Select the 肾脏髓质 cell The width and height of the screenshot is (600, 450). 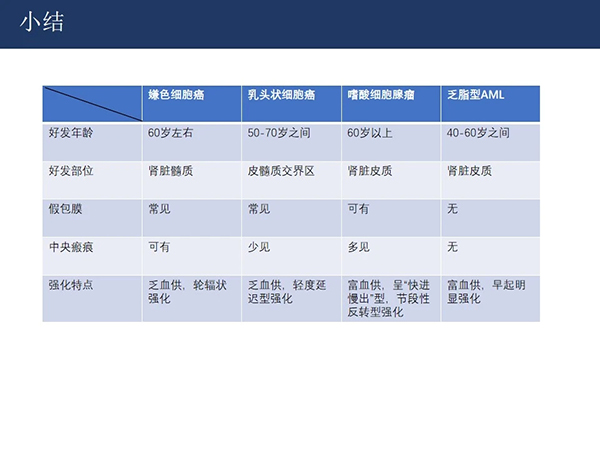170,171
